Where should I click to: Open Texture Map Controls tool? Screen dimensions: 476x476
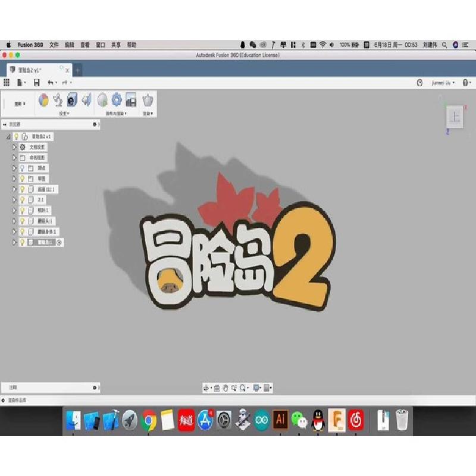(86, 100)
